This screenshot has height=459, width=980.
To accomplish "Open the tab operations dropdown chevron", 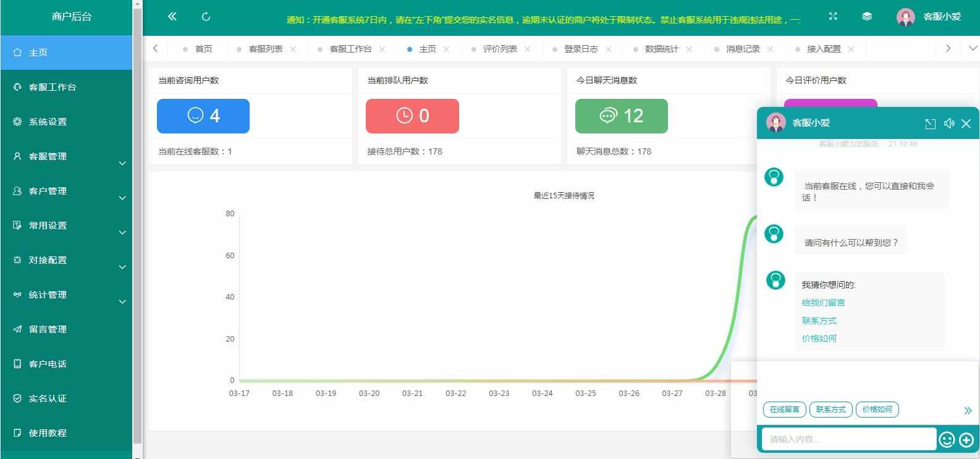I will [x=973, y=48].
